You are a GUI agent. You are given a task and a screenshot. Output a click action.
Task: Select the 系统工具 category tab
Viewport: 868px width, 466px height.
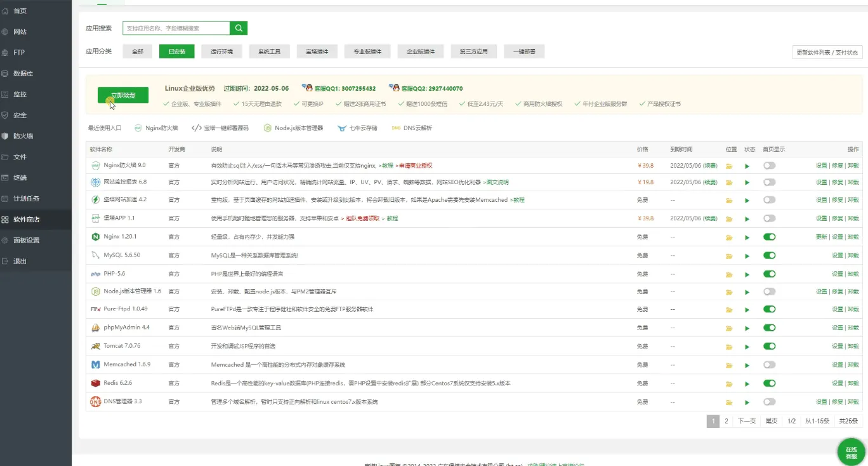[x=269, y=51]
